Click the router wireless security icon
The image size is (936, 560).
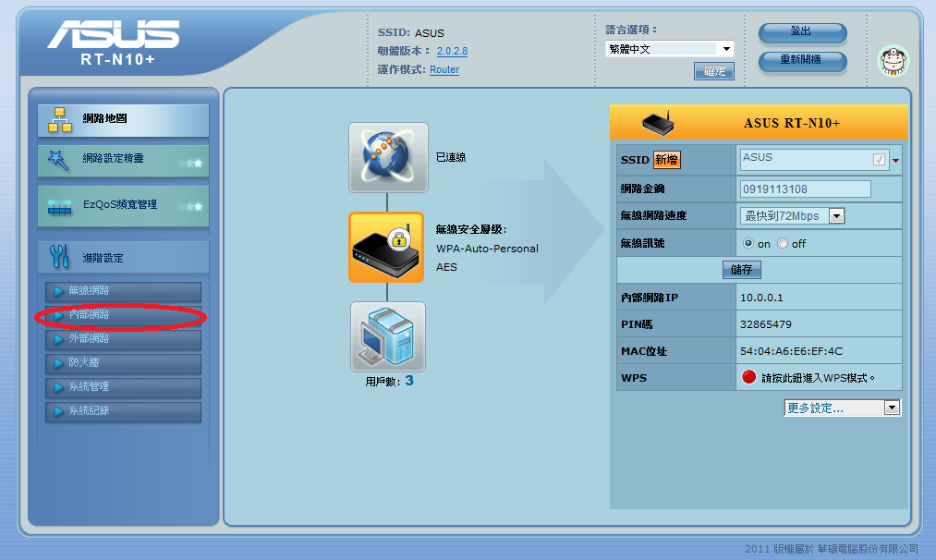pos(386,247)
